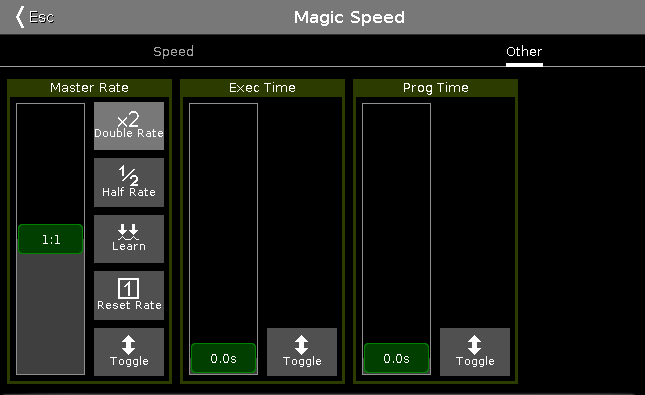Click the Reset Rate button
The height and width of the screenshot is (395, 645).
tap(129, 295)
